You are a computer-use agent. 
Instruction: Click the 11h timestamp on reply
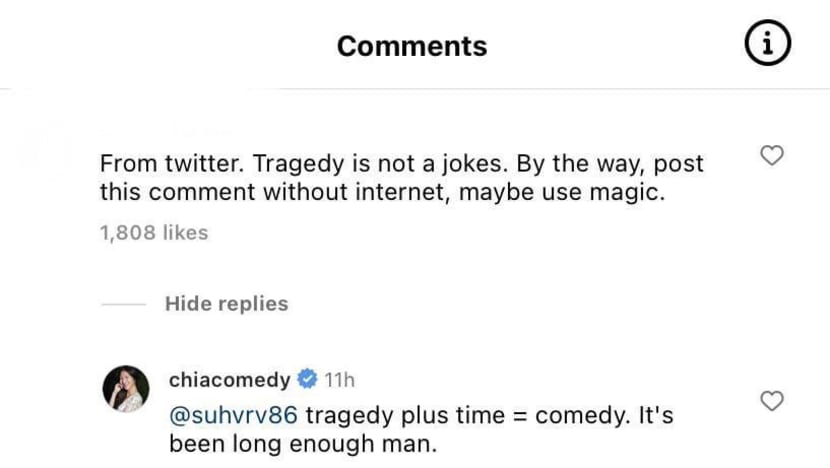click(x=340, y=380)
